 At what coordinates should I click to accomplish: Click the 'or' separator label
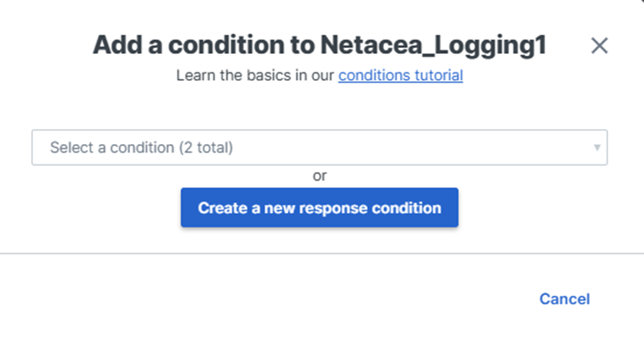pyautogui.click(x=320, y=175)
